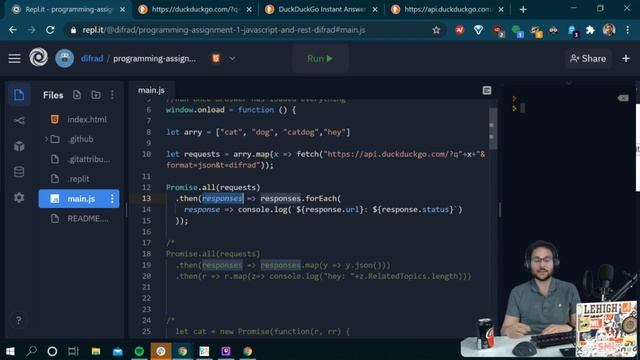Click the window.onload text on line 6
Image resolution: width=640 pixels, height=360 pixels.
[195, 110]
